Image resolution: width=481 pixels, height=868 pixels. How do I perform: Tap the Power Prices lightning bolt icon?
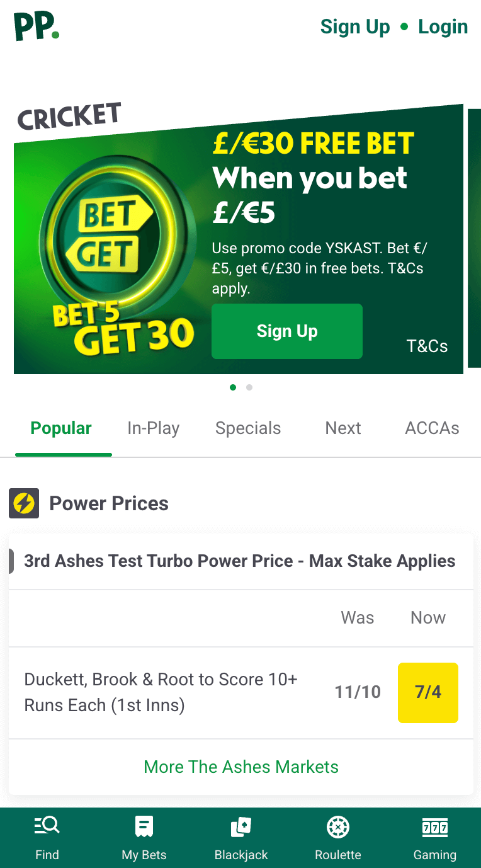point(24,503)
